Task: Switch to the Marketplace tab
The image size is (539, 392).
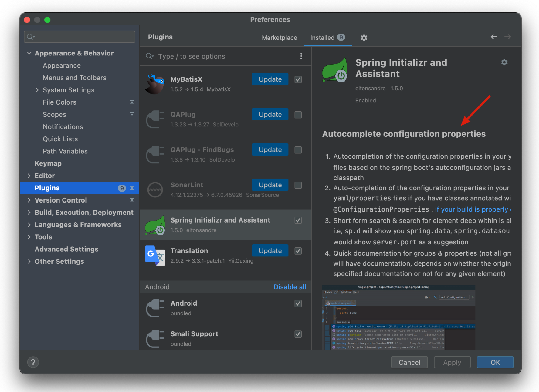Action: coord(279,38)
